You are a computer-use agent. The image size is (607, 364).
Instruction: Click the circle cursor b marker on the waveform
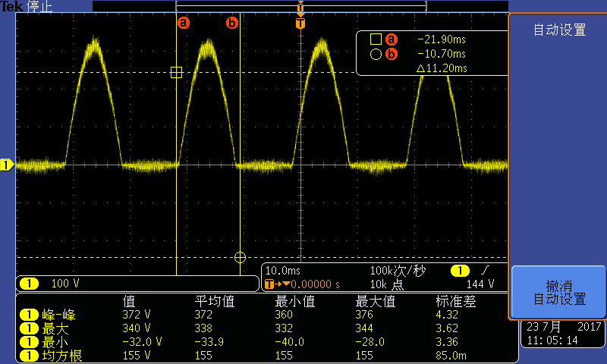pos(240,257)
